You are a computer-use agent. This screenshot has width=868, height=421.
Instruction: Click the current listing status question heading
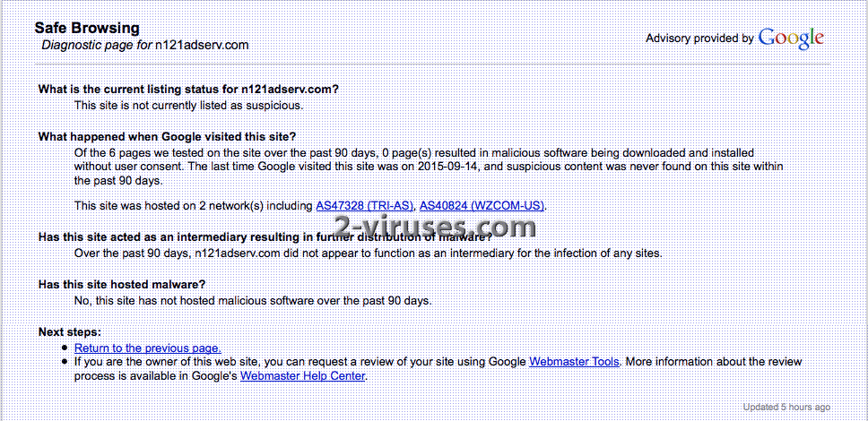click(x=188, y=89)
